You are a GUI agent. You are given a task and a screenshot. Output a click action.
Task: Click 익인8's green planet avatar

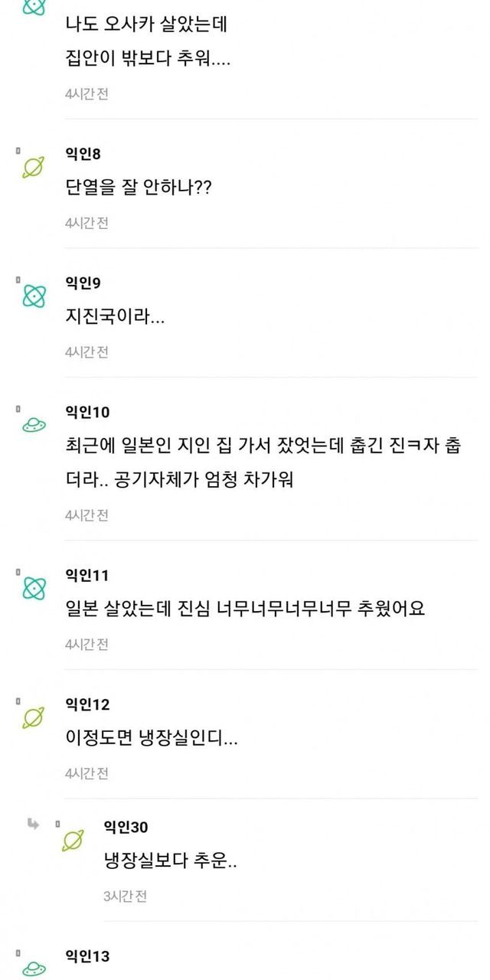[x=34, y=167]
